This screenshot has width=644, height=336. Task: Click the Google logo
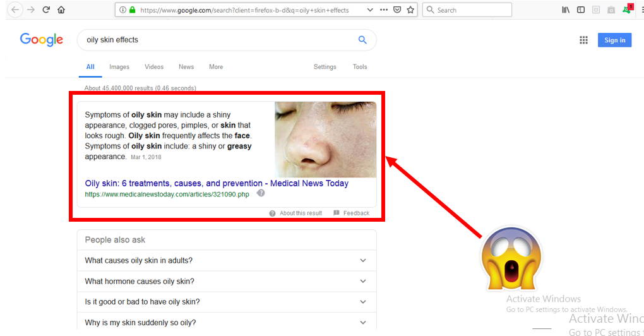click(42, 40)
